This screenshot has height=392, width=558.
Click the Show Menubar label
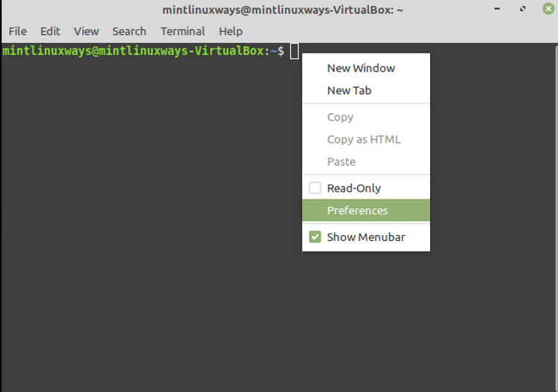(366, 237)
